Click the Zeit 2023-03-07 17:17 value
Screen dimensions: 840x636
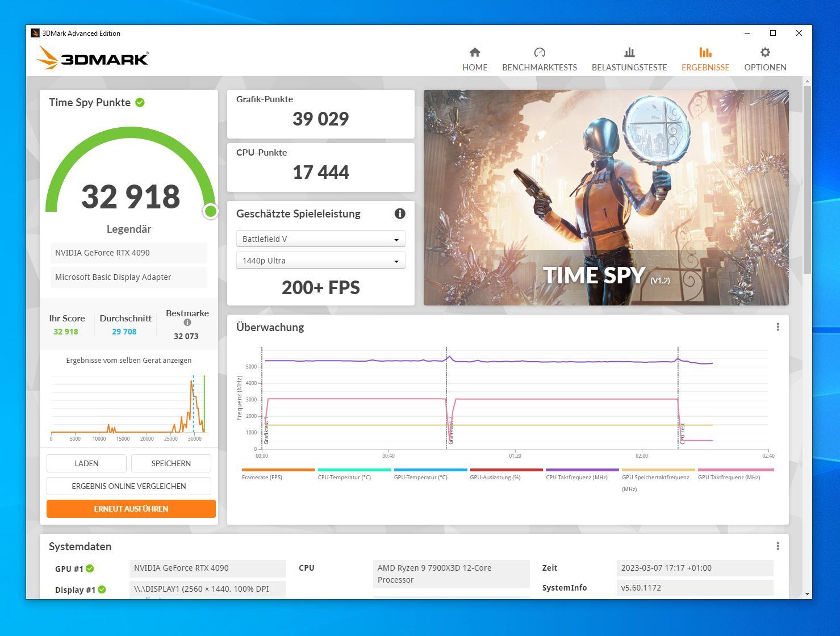(x=695, y=568)
